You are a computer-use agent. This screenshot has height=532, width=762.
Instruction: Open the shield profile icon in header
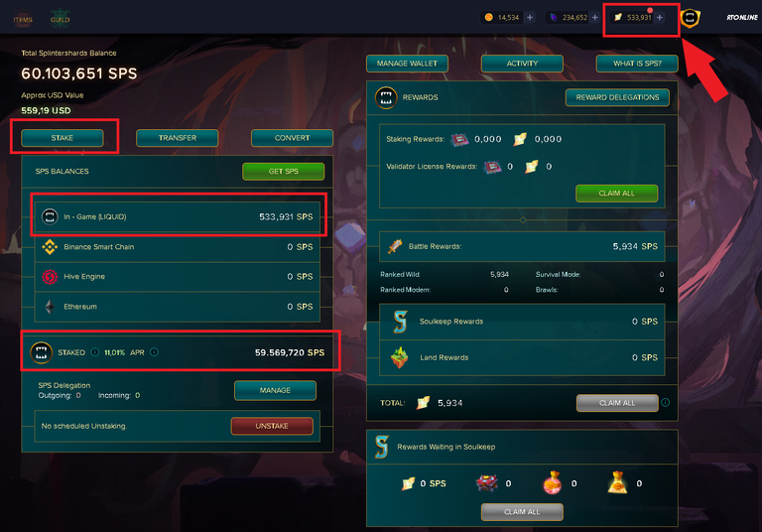(690, 18)
